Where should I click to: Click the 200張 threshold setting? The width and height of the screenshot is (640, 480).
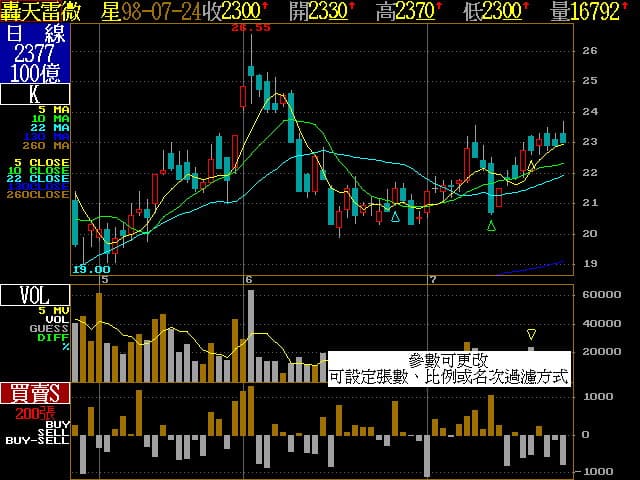tap(35, 413)
